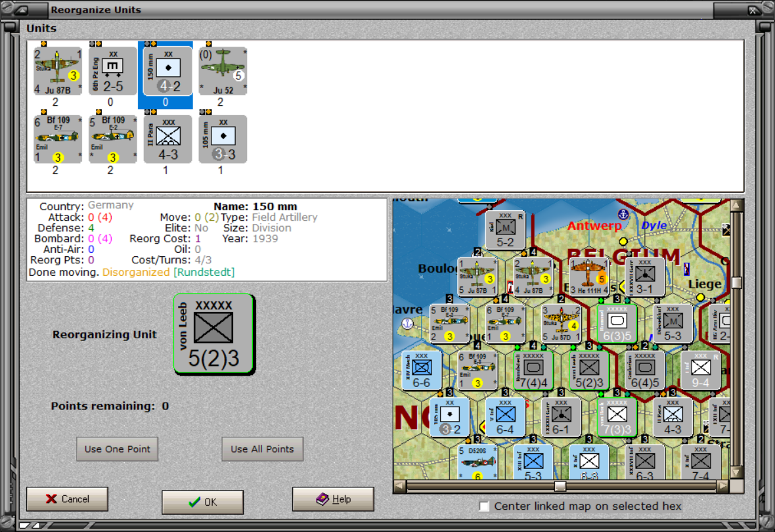Open Help for Reorganize Units
Viewport: 775px width, 532px height.
pyautogui.click(x=333, y=499)
